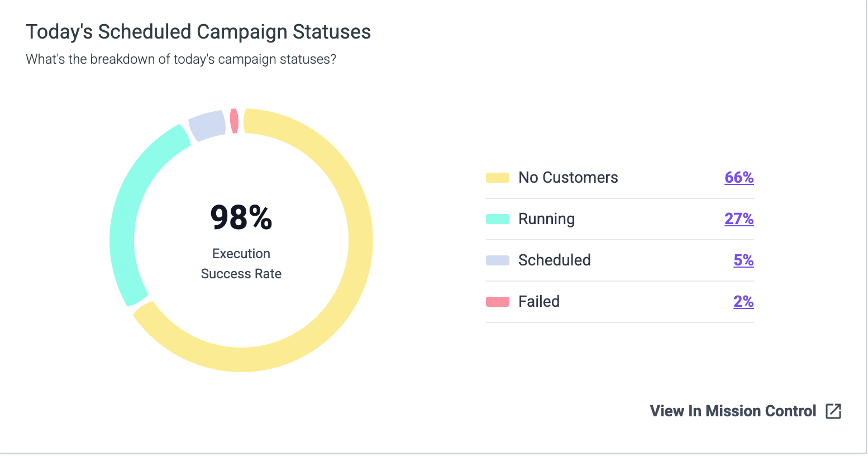Viewport: 868px width, 456px height.
Task: Click the yellow No Customers legend swatch
Action: (x=498, y=178)
